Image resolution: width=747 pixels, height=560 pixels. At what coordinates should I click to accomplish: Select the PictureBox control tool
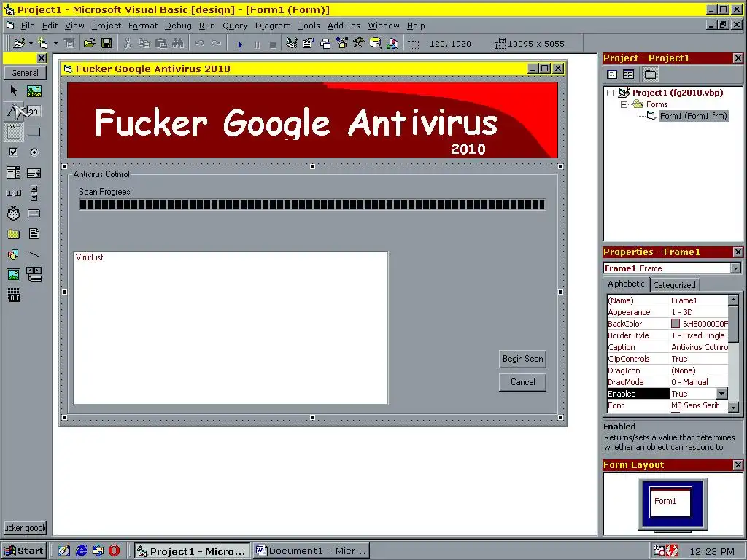[x=34, y=90]
